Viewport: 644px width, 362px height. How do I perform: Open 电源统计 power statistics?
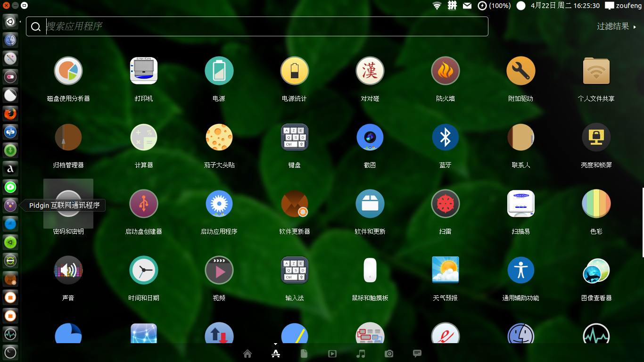[x=295, y=71]
